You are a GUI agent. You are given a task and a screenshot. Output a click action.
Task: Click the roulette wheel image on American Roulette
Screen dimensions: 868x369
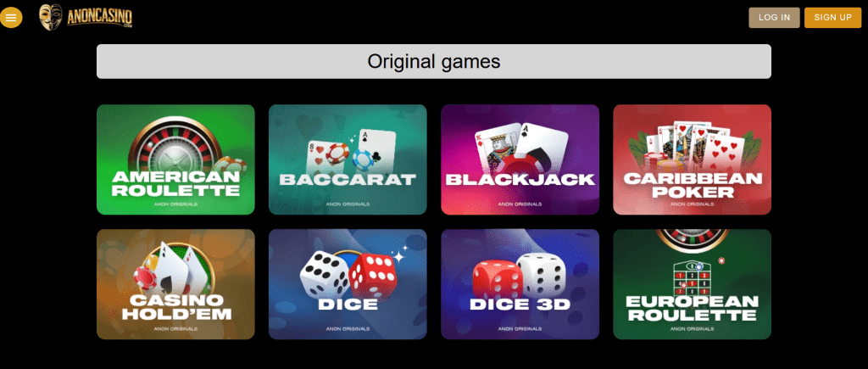pyautogui.click(x=177, y=145)
